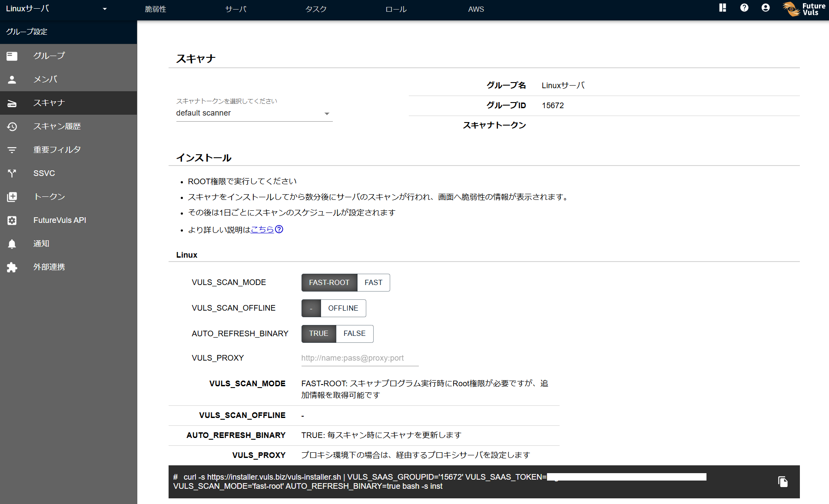This screenshot has height=504, width=829.
Task: Open the help question mark icon
Action: coord(744,8)
